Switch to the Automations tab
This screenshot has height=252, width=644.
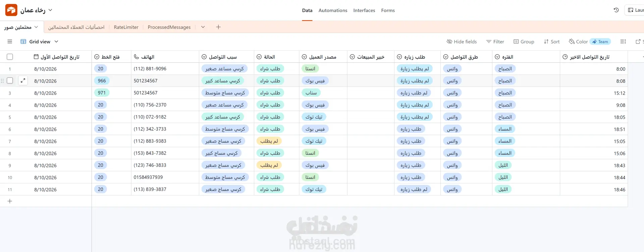click(333, 10)
